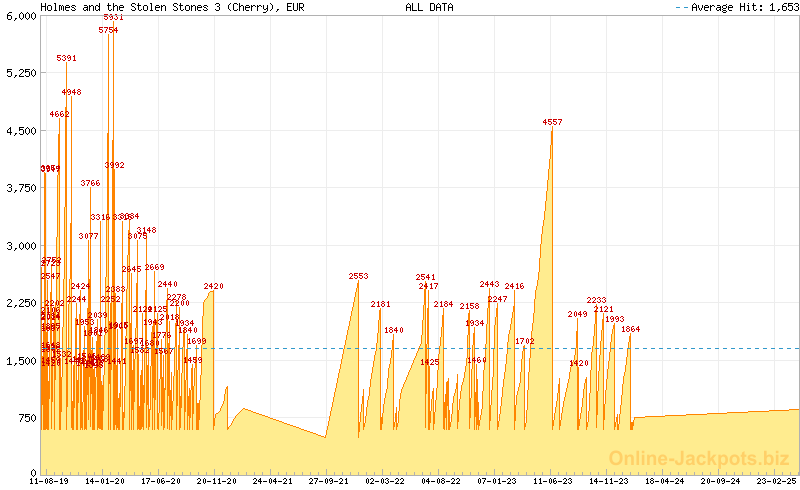Select the 2553 peak data label
Viewport: 800px width, 490px height.
358,276
